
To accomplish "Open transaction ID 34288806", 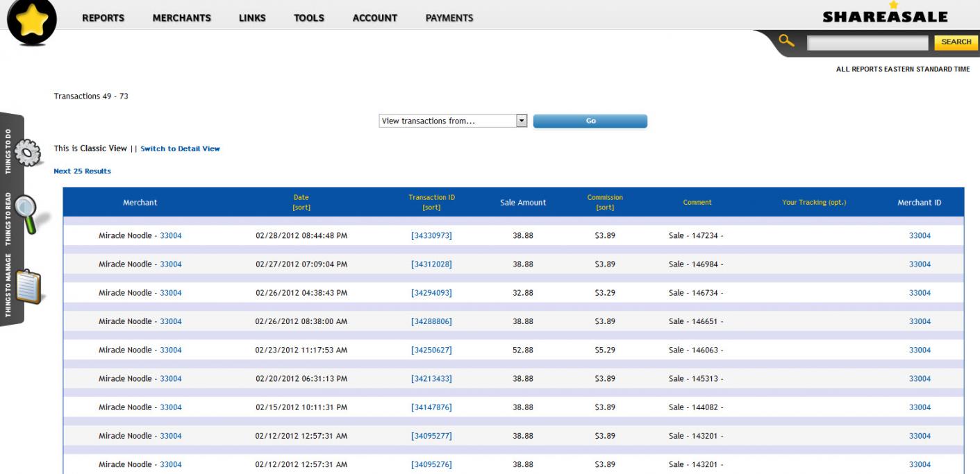I will 431,321.
